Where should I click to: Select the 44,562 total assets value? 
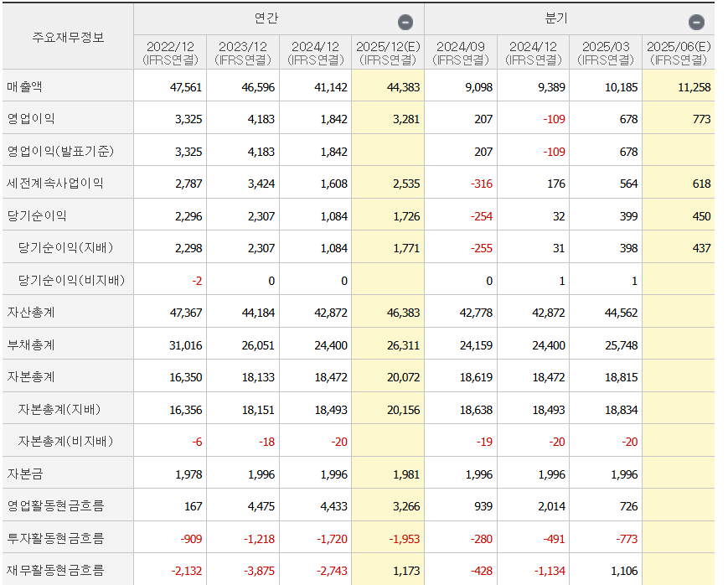pos(622,313)
